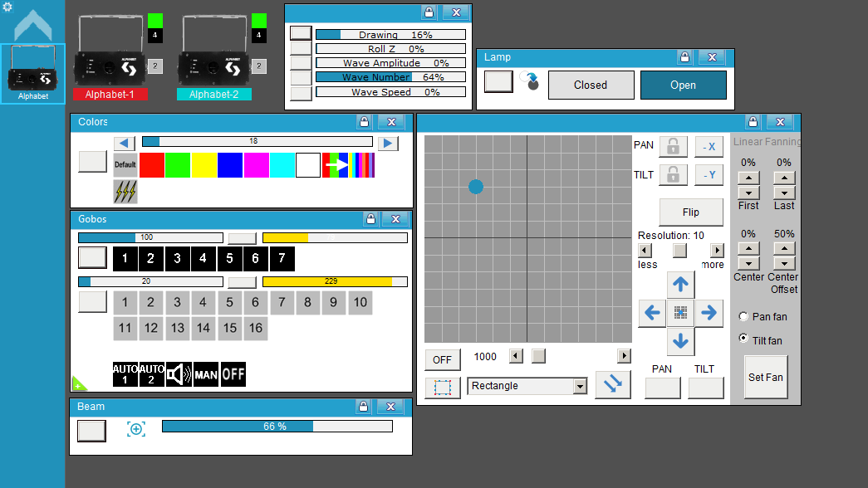
Task: Open the settings gear icon
Action: coord(7,7)
